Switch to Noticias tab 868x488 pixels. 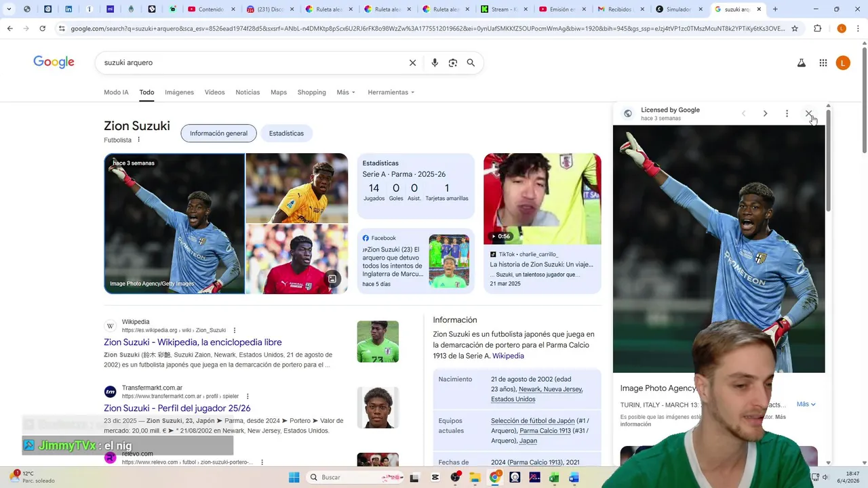tap(248, 92)
